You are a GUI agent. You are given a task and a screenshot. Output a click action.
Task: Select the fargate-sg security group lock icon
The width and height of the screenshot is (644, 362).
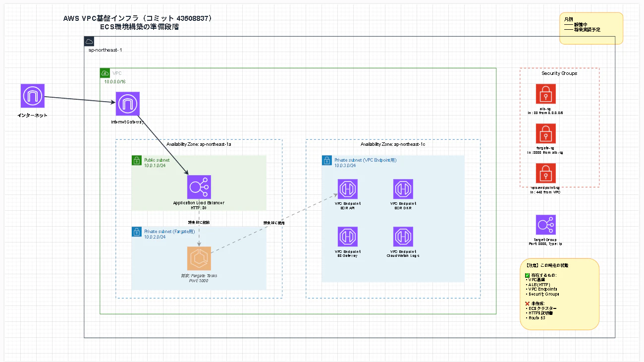(546, 133)
